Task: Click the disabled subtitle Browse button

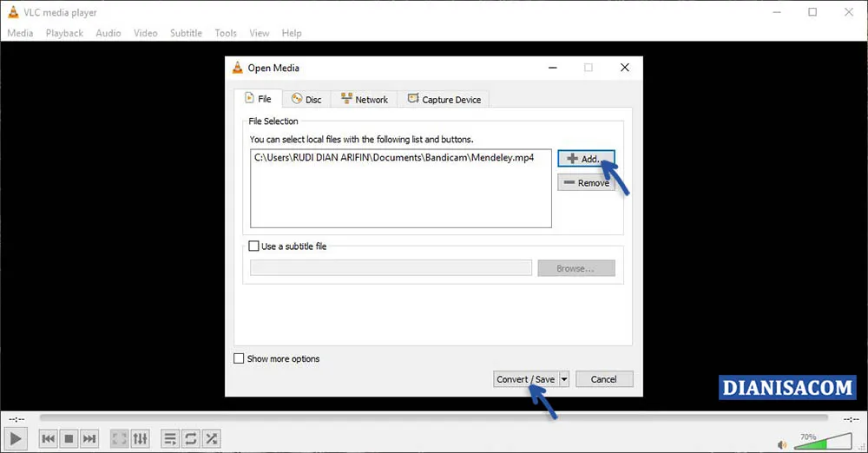Action: (x=575, y=268)
